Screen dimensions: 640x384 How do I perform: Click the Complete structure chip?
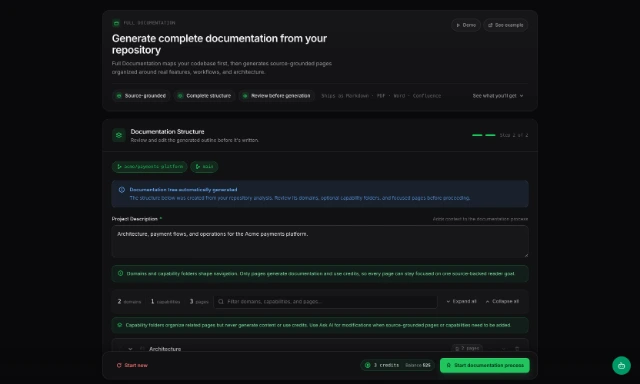[204, 96]
